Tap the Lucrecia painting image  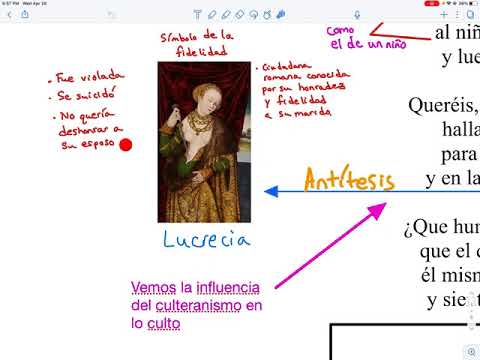[x=204, y=142]
